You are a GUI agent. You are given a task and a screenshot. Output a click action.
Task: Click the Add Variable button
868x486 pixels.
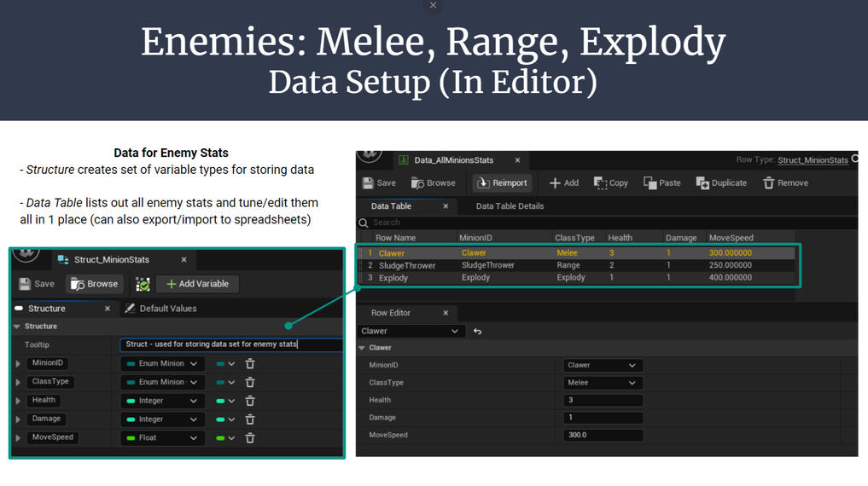tap(197, 284)
